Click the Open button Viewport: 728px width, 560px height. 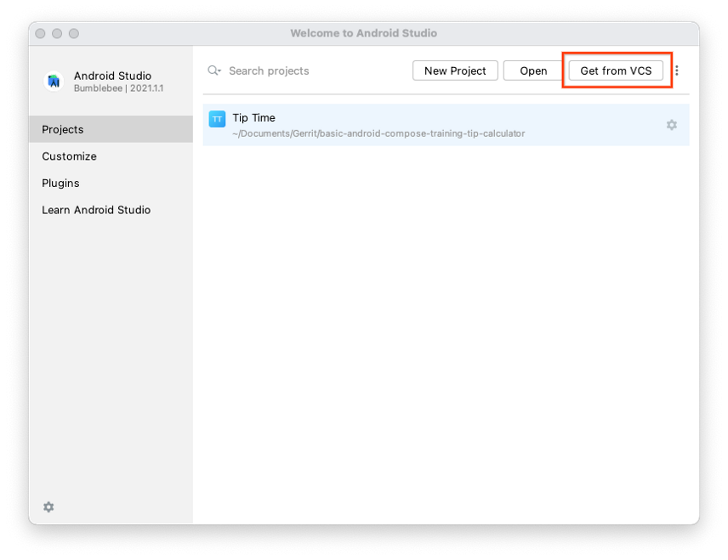point(534,71)
